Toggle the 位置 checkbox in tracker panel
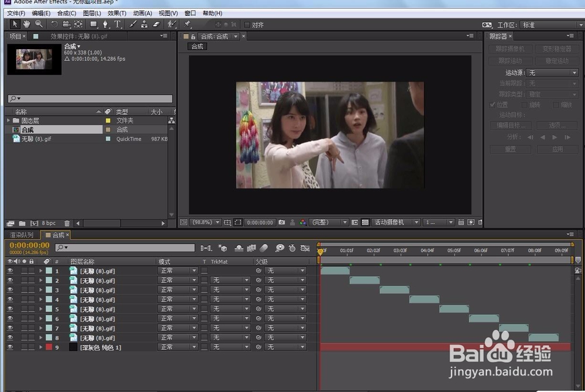 493,105
